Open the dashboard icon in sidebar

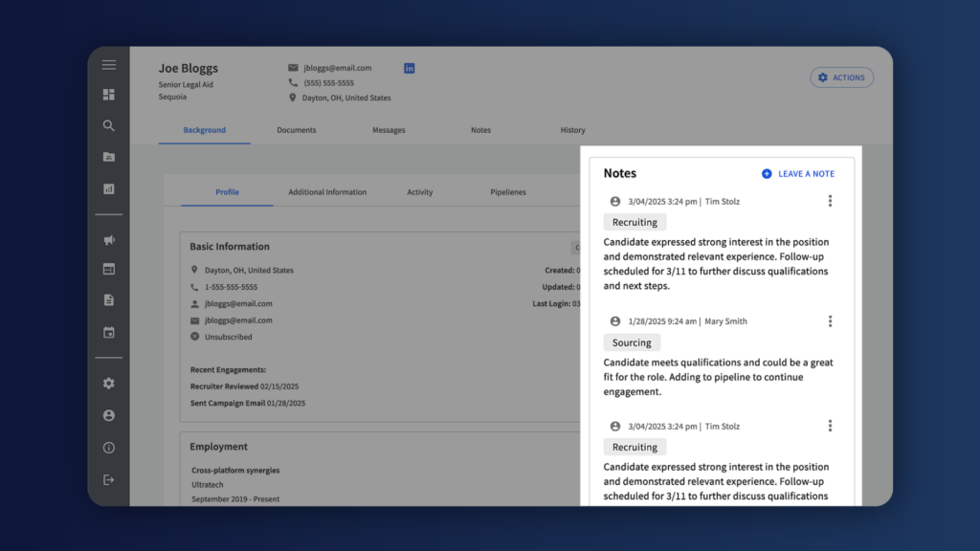(108, 95)
